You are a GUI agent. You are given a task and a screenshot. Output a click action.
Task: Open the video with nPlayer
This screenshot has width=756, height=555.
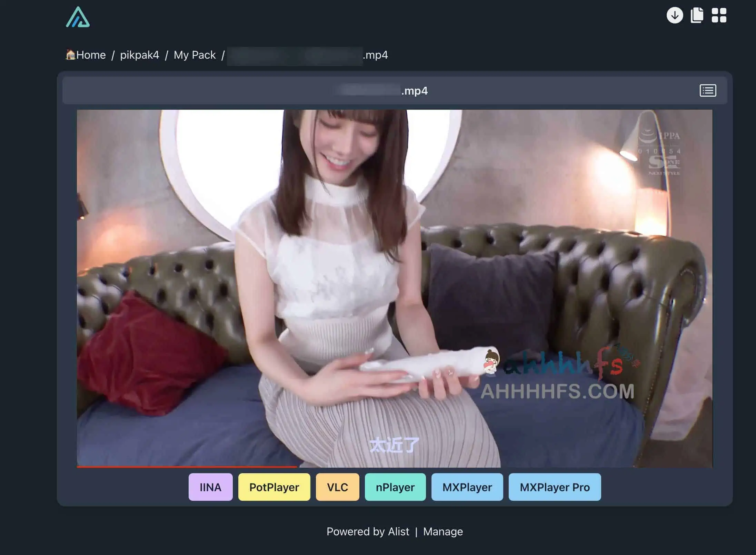[x=395, y=487]
